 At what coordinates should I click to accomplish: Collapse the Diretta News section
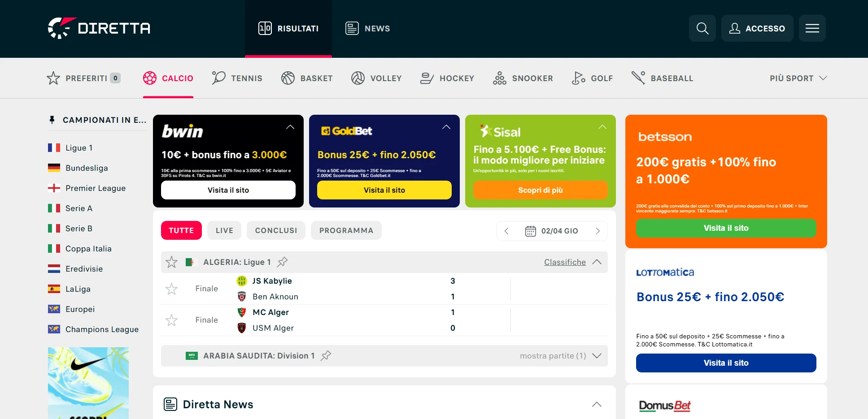tap(597, 404)
